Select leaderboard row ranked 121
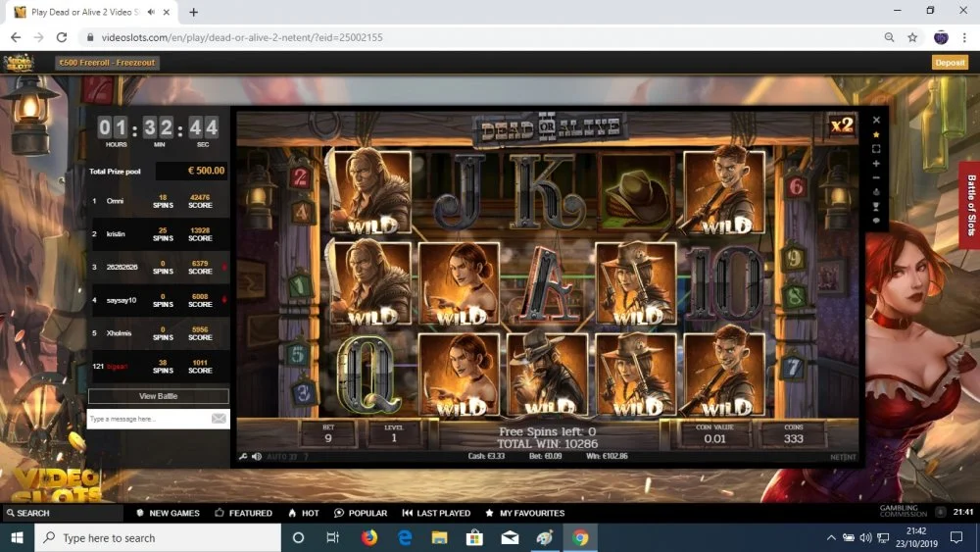The image size is (980, 552). pyautogui.click(x=159, y=367)
